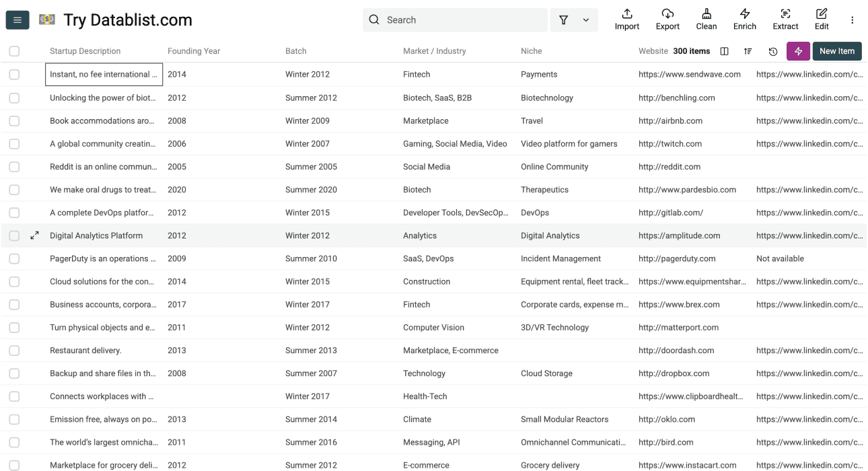Click the Founding Year column header
Viewport: 868px width, 471px height.
click(x=194, y=51)
